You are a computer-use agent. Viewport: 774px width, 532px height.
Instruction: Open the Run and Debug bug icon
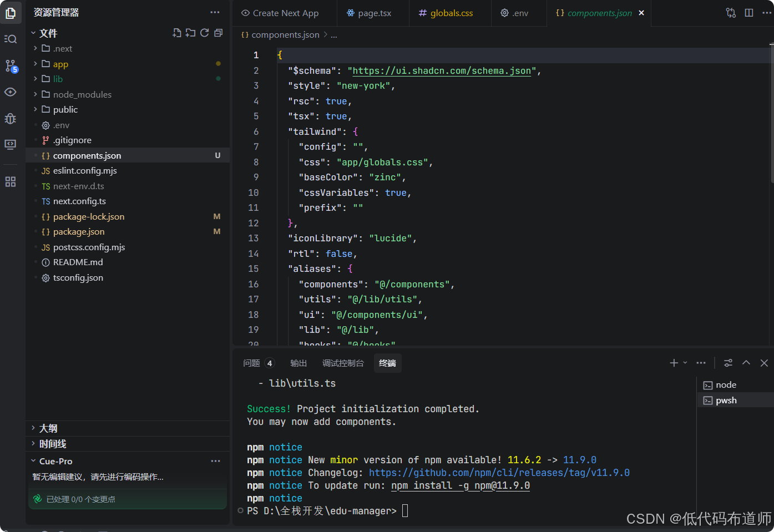(11, 118)
